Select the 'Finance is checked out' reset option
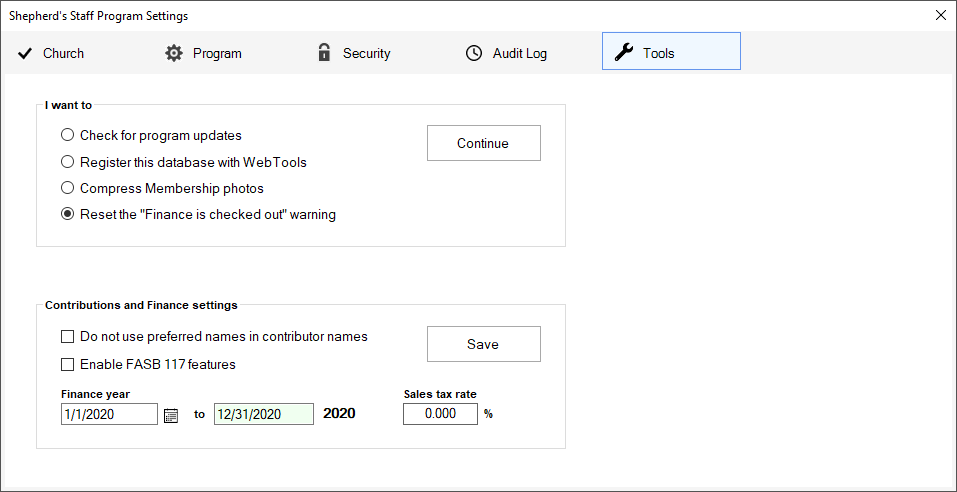The height and width of the screenshot is (492, 957). click(67, 214)
